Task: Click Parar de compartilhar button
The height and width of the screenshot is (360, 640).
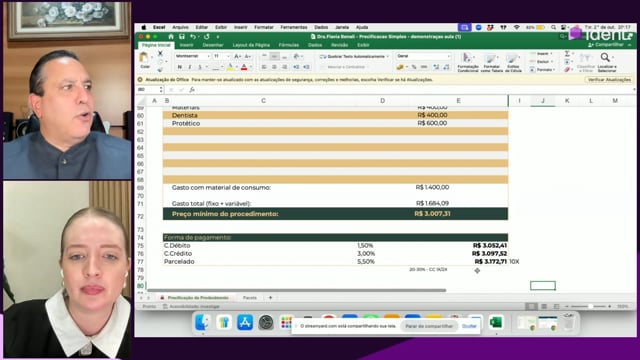Action: coord(429,326)
